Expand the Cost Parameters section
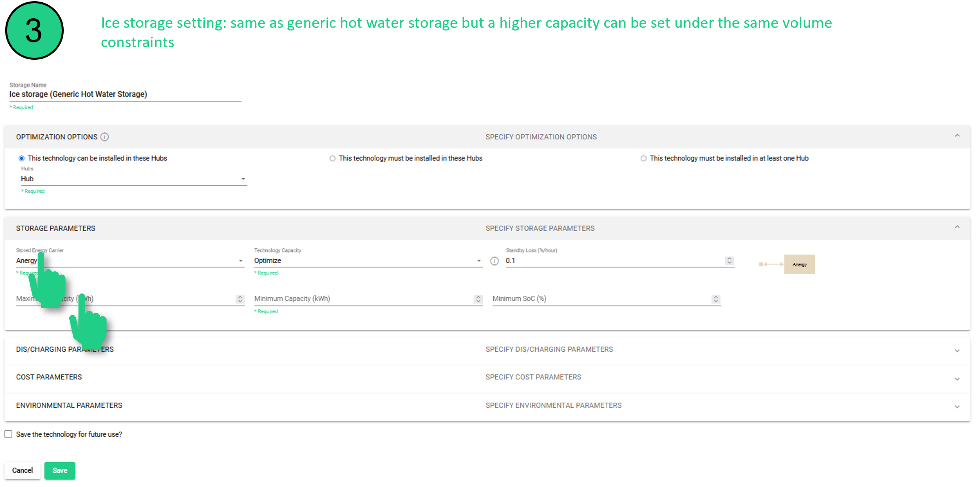The image size is (980, 487). coord(957,379)
